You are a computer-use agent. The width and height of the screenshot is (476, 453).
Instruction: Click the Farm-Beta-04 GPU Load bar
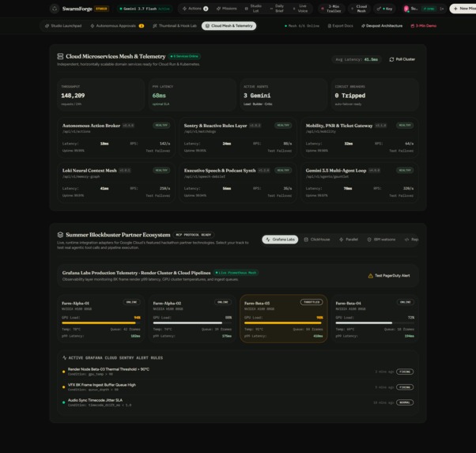coord(375,323)
